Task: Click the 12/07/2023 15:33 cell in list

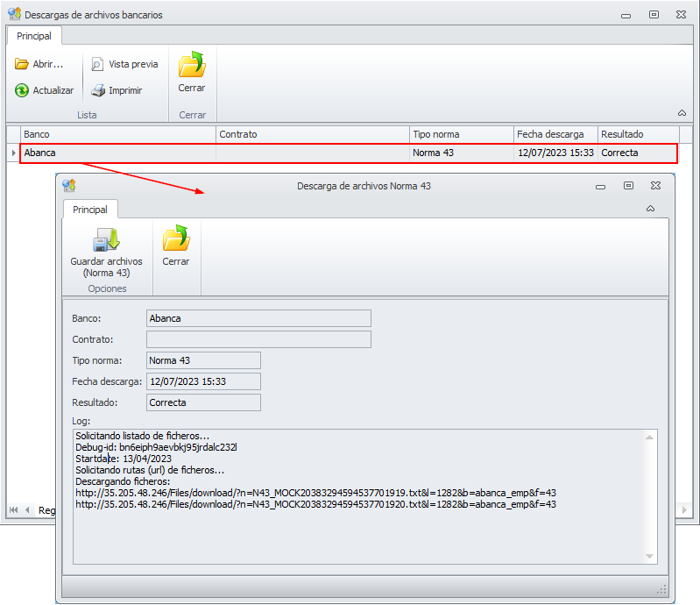Action: coord(555,153)
